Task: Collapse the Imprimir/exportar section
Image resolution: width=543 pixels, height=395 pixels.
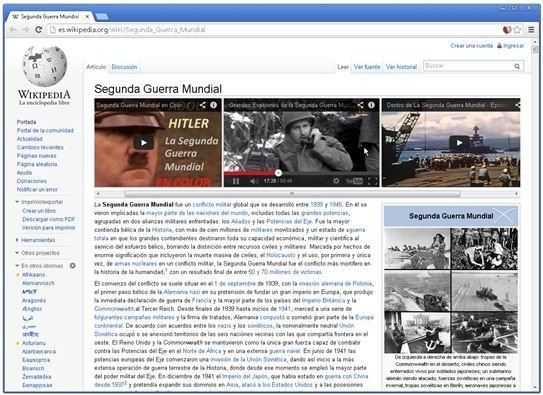Action: 17,202
